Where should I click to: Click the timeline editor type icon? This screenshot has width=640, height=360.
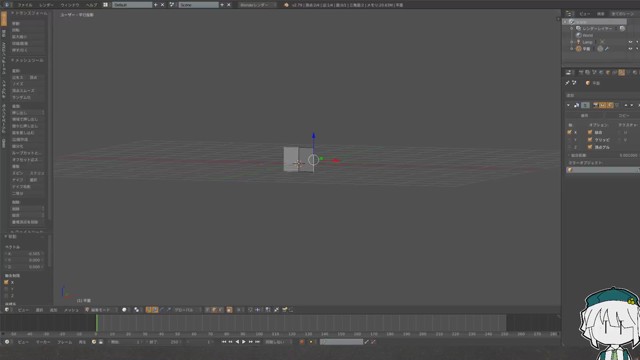coord(7,342)
